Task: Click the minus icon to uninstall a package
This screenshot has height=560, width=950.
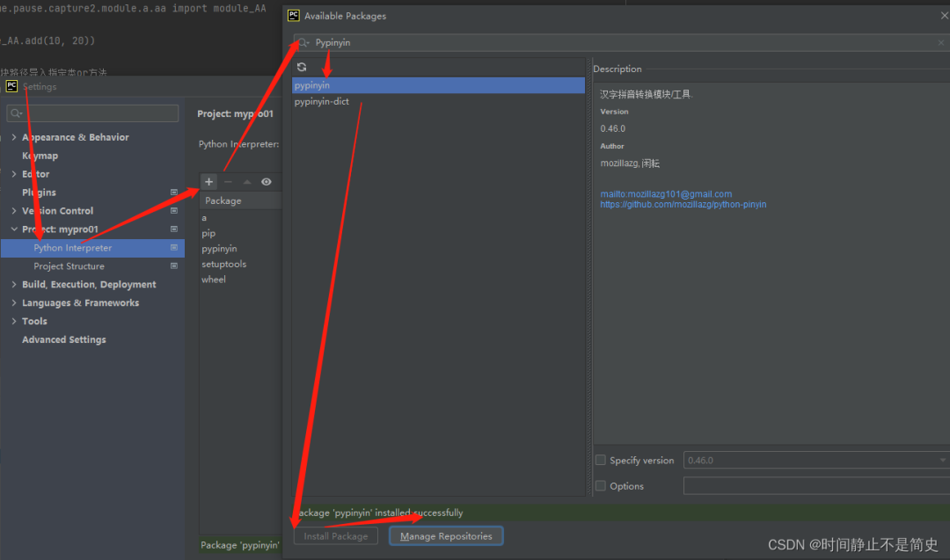Action: click(x=228, y=182)
